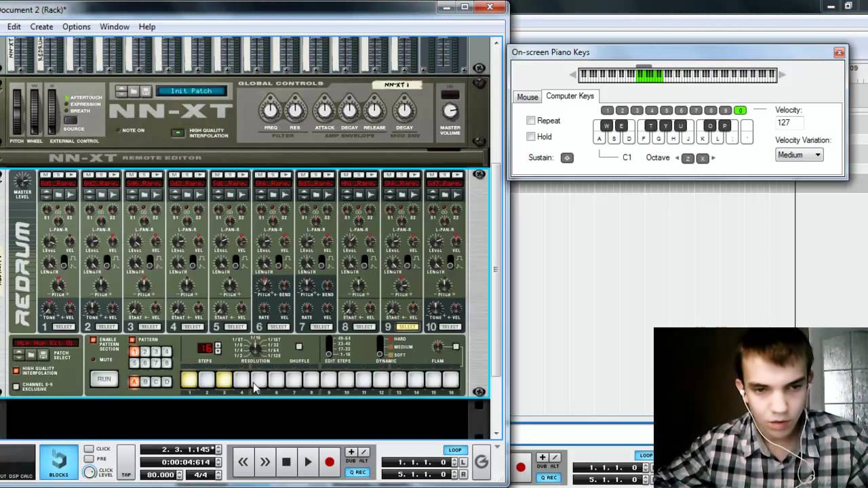Toggle NN-XT High Quality Interpolation button

[178, 132]
